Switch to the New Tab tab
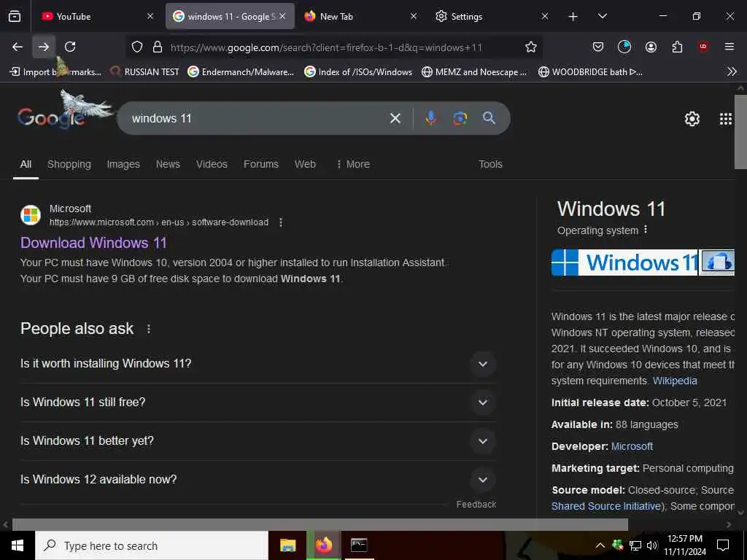 [360, 17]
